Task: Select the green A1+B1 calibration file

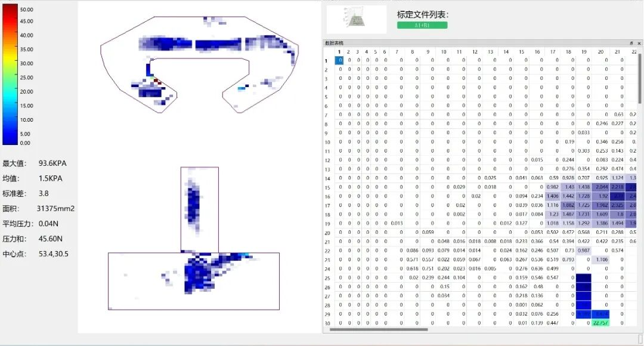Action: (x=422, y=25)
